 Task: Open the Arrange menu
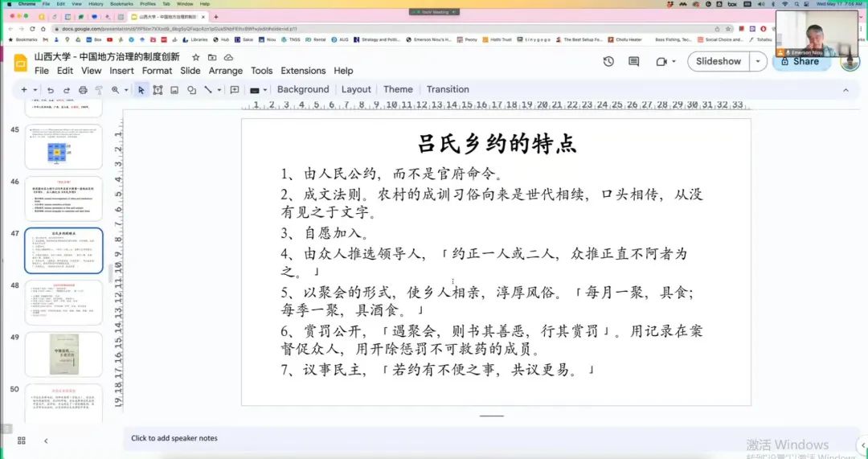coord(225,71)
